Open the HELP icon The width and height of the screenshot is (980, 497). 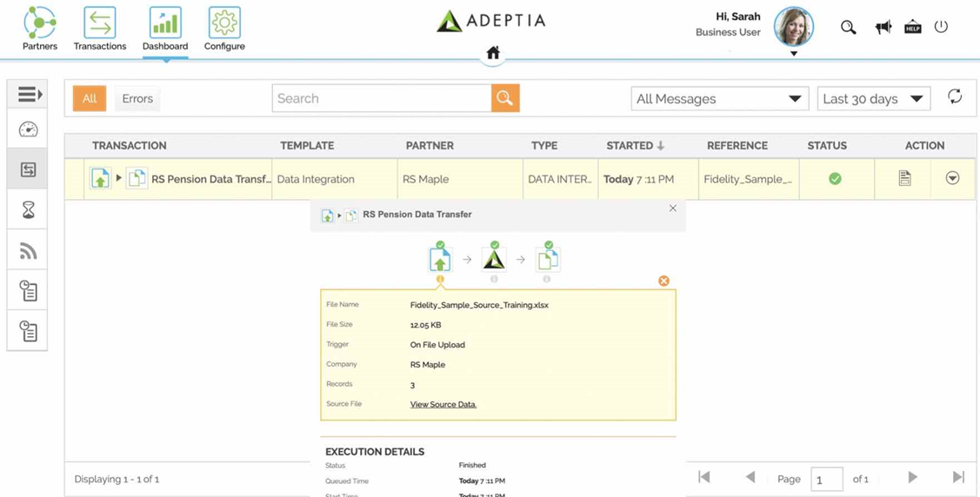[x=913, y=28]
